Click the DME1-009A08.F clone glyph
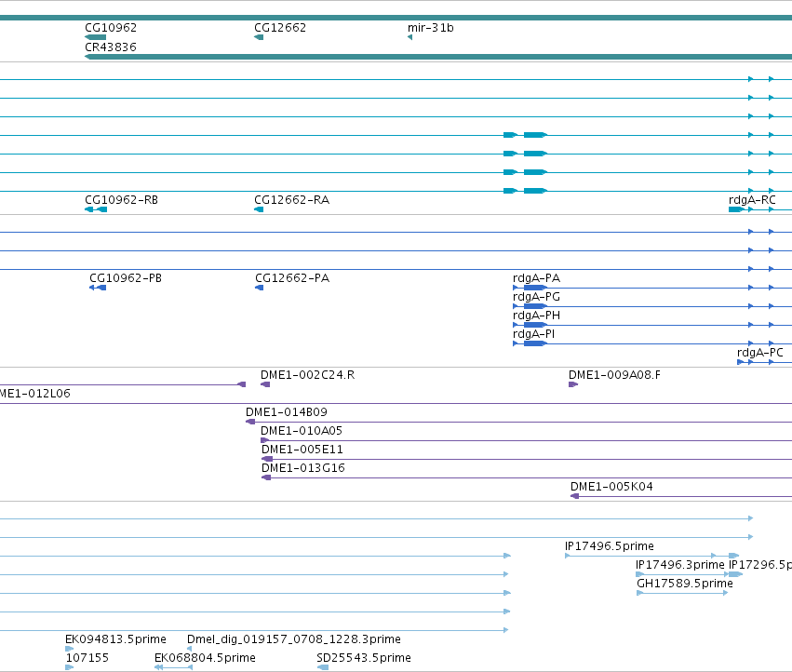Image resolution: width=792 pixels, height=672 pixels. pyautogui.click(x=573, y=385)
